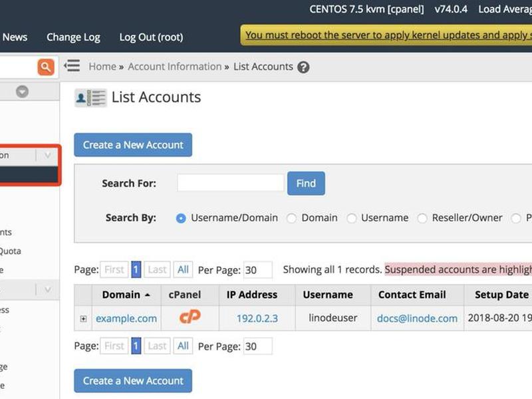The image size is (532, 399).
Task: Click the reboot server warning link
Action: tap(388, 35)
